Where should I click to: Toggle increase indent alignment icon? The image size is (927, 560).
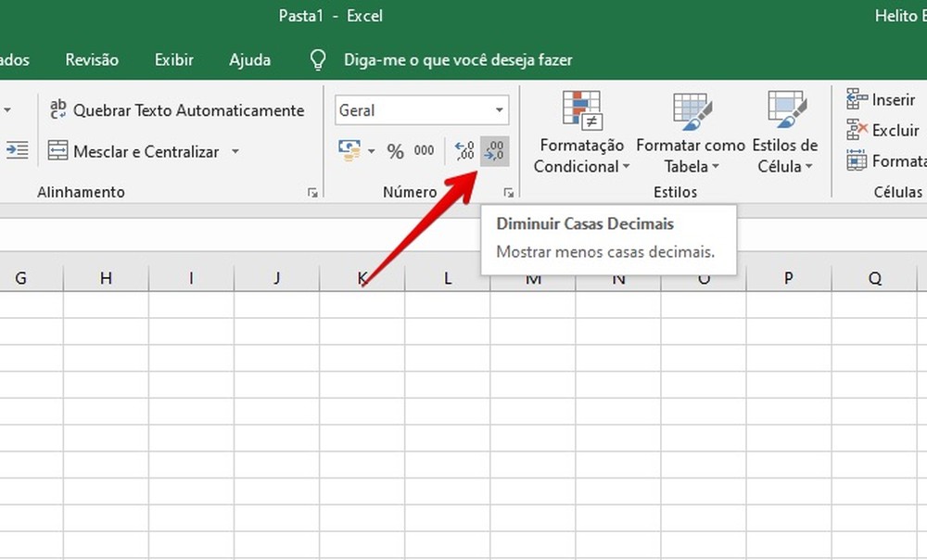[x=17, y=150]
